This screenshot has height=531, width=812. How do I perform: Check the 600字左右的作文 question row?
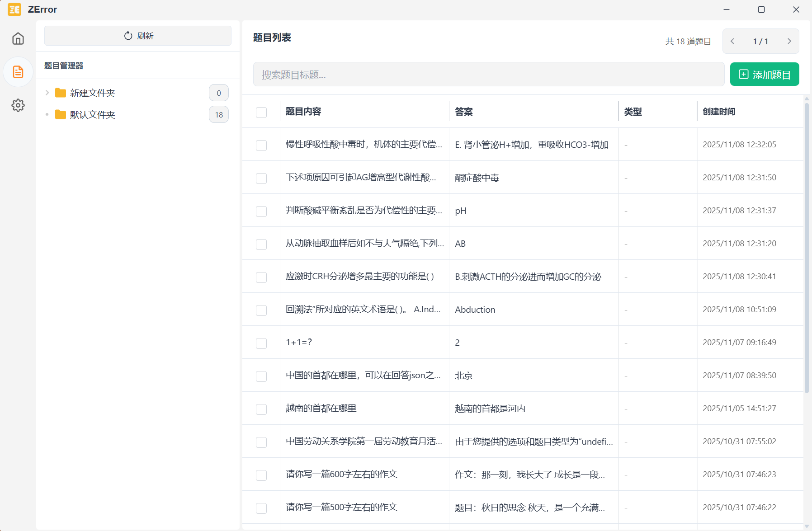[x=261, y=475]
